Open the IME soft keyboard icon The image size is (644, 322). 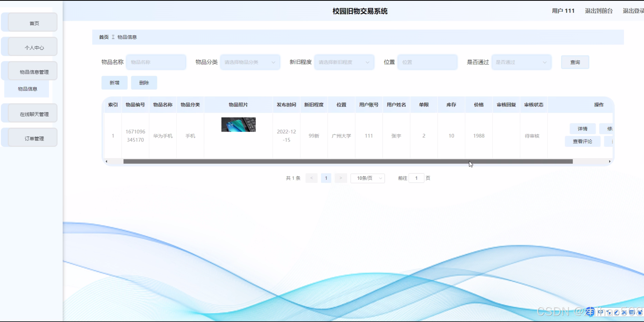click(632, 312)
